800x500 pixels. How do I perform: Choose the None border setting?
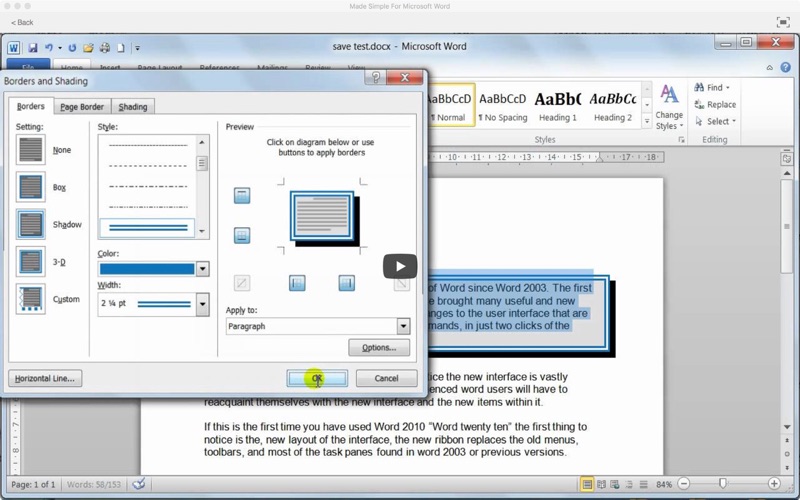pos(31,149)
